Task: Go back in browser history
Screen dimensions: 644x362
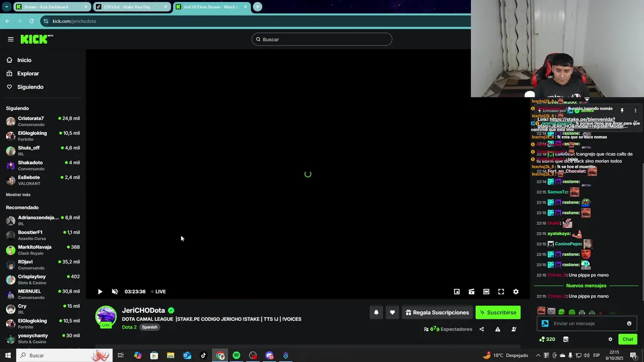Action: [x=7, y=21]
